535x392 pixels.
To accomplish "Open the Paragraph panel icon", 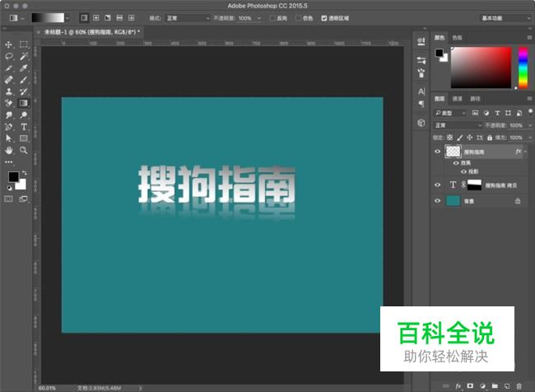I will 421,104.
